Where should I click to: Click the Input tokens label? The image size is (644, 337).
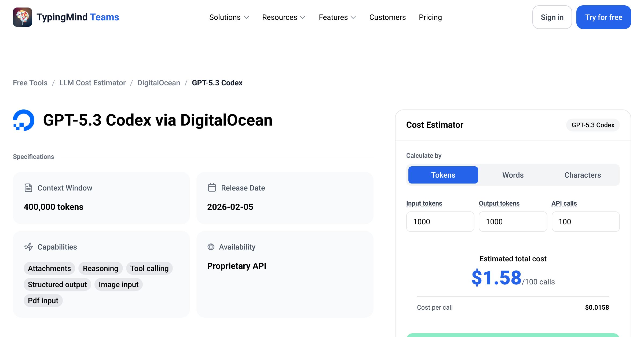[424, 203]
